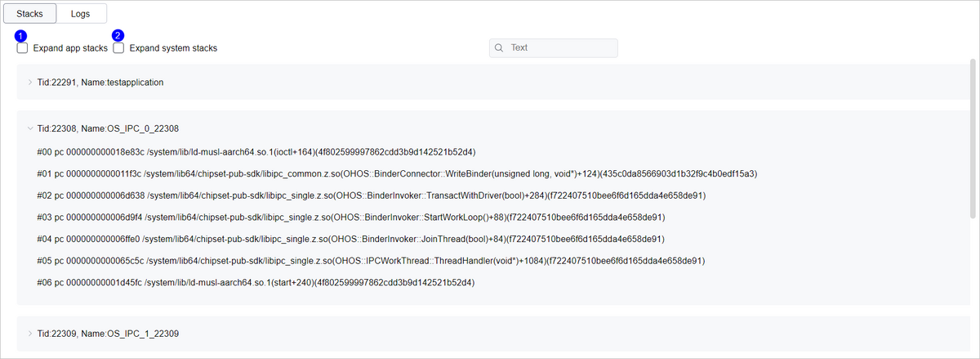Switch to the Stacks tab
Viewport: 980px width, 359px height.
pos(29,14)
